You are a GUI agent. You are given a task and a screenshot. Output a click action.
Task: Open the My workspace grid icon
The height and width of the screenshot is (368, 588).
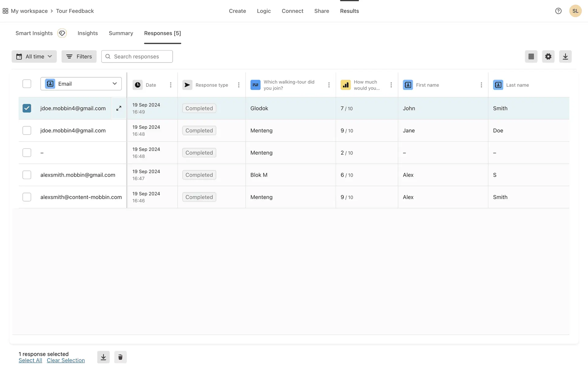coord(6,11)
